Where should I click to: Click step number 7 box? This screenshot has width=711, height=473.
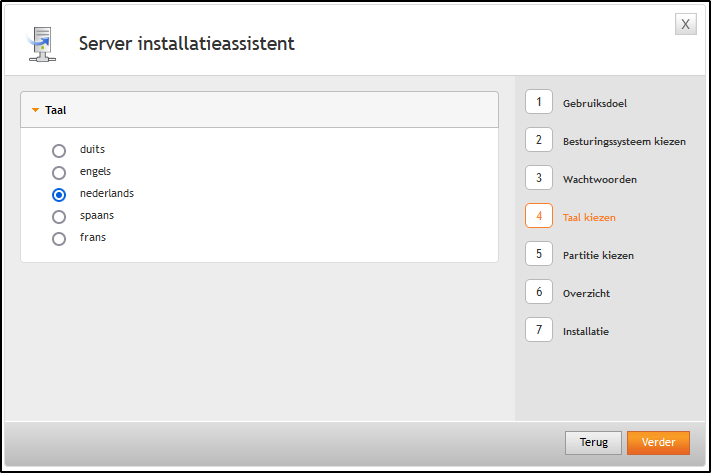[539, 330]
